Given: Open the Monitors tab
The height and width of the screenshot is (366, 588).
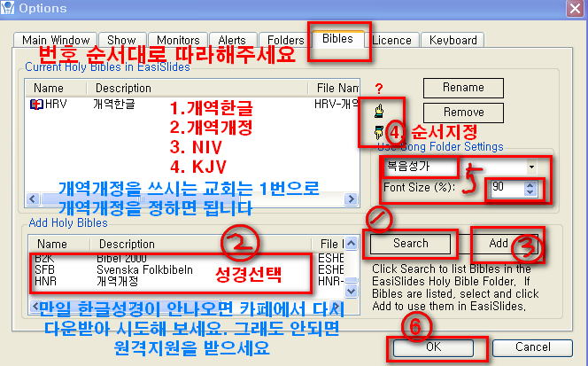Looking at the screenshot, I should click(x=178, y=40).
